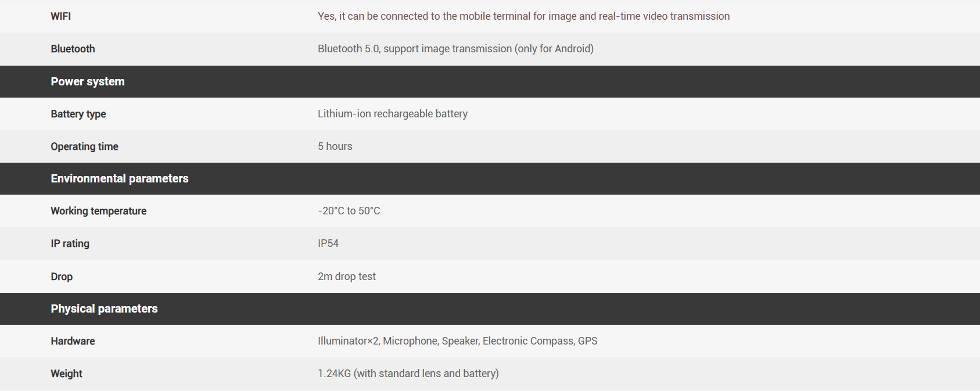The image size is (980, 391).
Task: Click the IP54 value
Action: click(328, 243)
